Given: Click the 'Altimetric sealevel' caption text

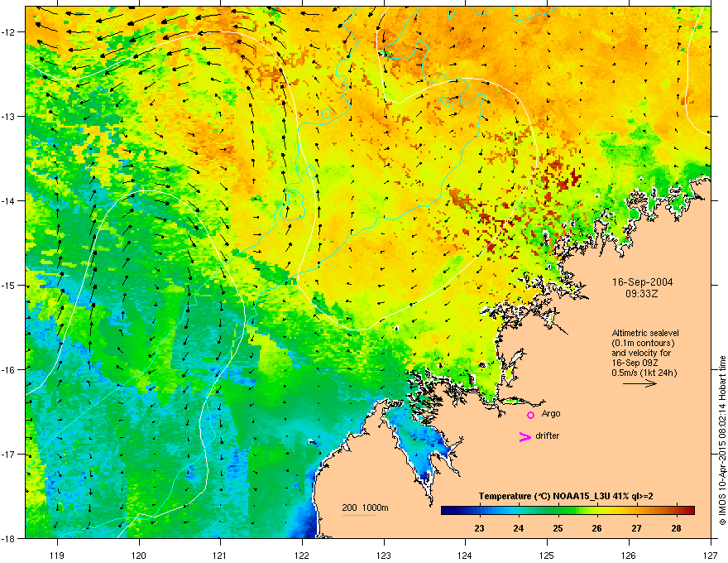Looking at the screenshot, I should click(645, 333).
